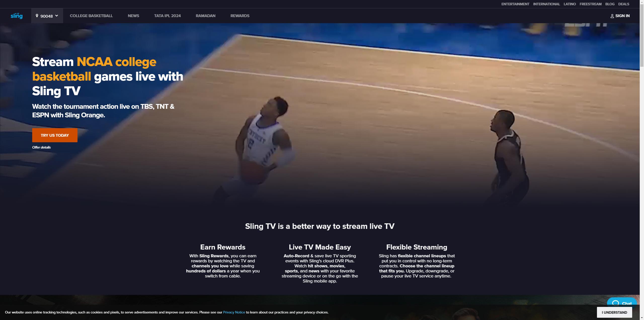Open the RAMADAN section
This screenshot has height=320, width=644.
coord(205,16)
